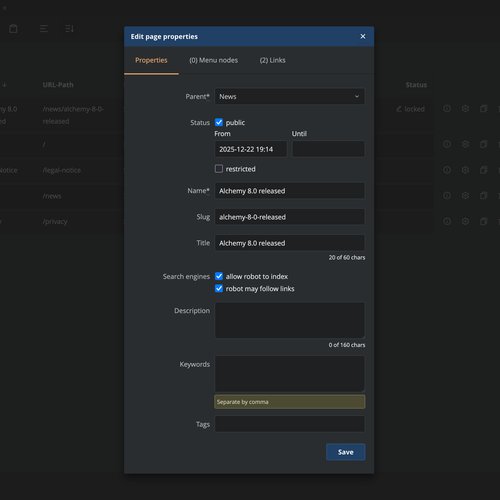
Task: Switch to the (0) Menu nodes tab
Action: coord(214,60)
